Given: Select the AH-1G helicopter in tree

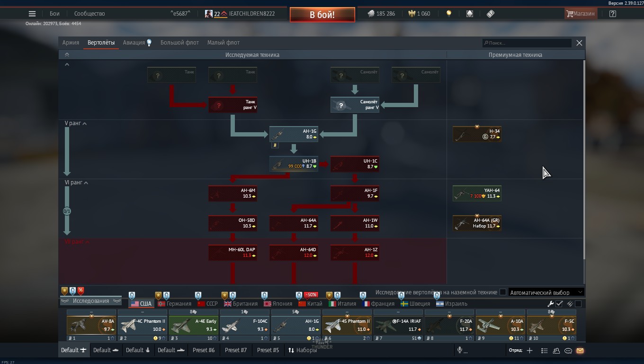Looking at the screenshot, I should click(x=294, y=134).
